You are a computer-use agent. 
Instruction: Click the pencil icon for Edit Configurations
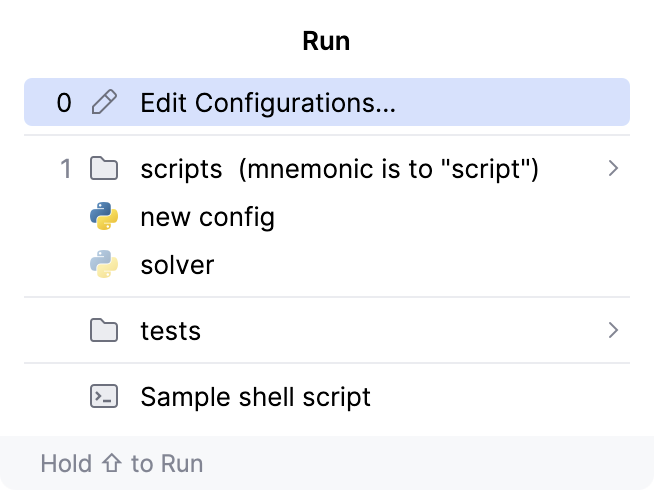point(103,102)
